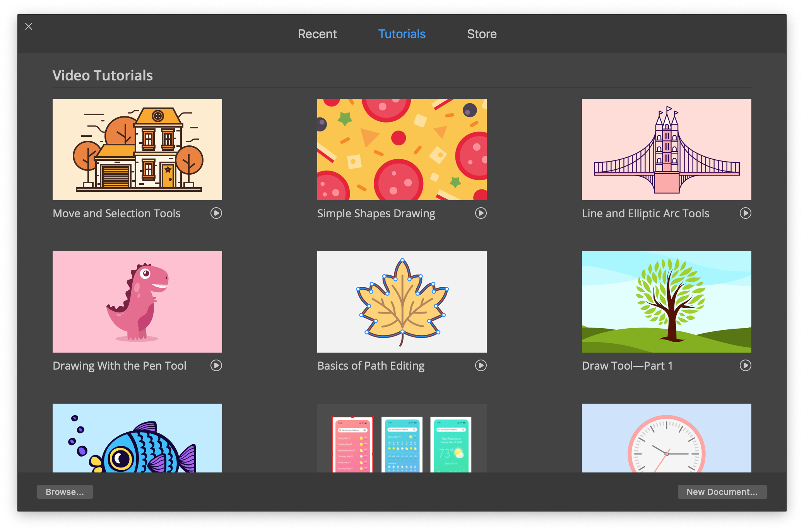This screenshot has height=532, width=804.
Task: Select the purple bridge thumbnail
Action: click(x=666, y=150)
